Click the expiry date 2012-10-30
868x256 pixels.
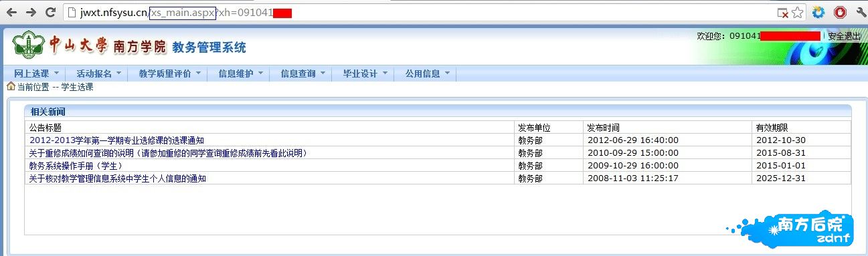(x=780, y=140)
